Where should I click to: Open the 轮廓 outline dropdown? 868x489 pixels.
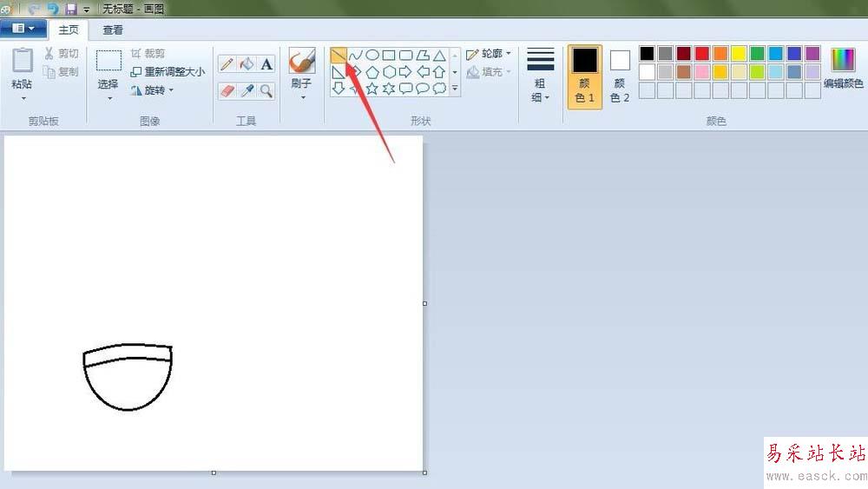click(488, 54)
